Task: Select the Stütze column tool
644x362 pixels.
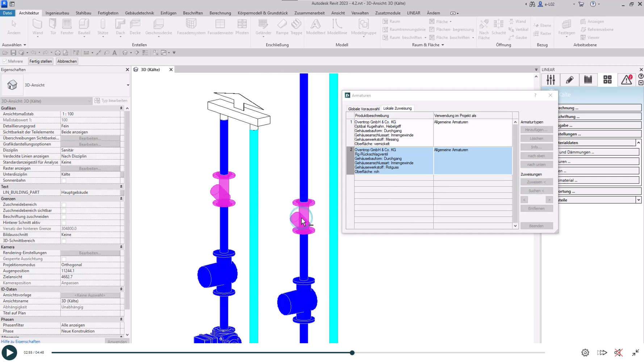Action: (x=103, y=27)
